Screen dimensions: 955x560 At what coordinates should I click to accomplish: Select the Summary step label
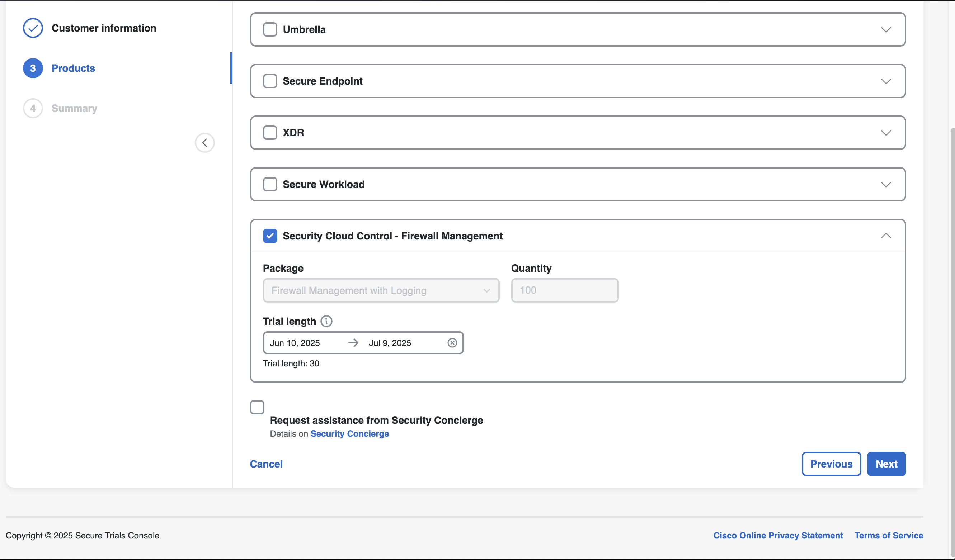[x=74, y=108]
